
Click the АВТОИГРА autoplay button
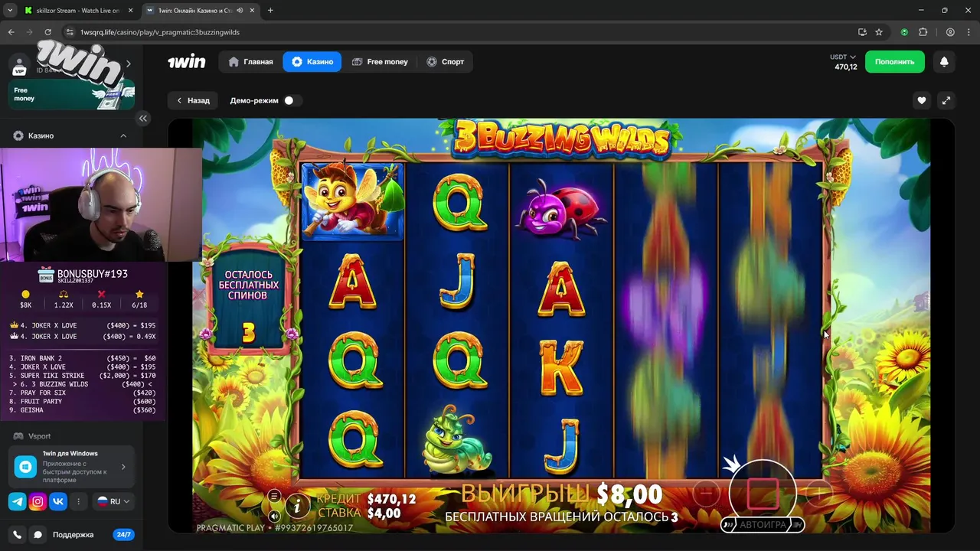click(x=763, y=525)
